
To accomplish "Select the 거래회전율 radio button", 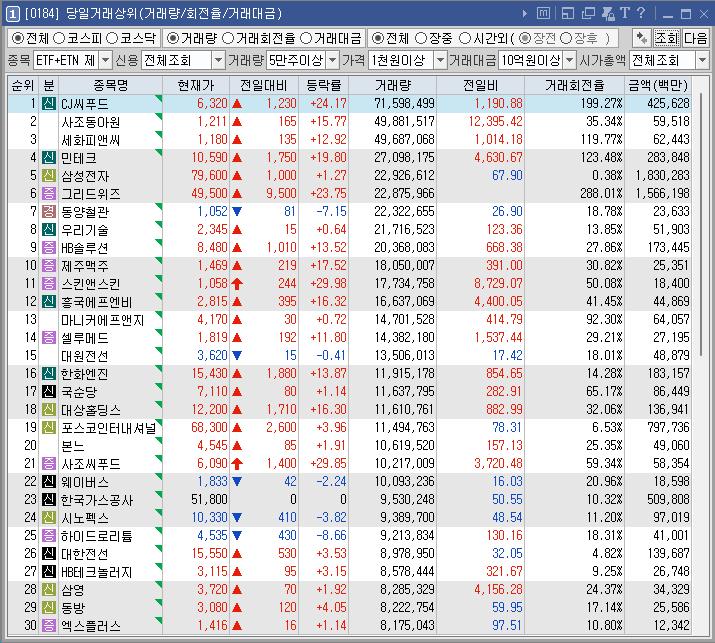I will point(228,38).
